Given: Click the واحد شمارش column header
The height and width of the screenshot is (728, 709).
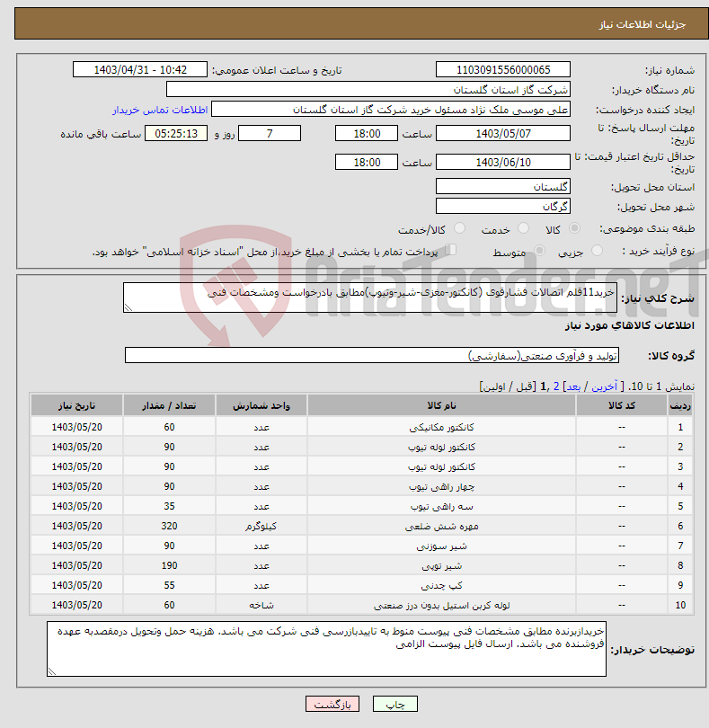Looking at the screenshot, I should pyautogui.click(x=261, y=405).
